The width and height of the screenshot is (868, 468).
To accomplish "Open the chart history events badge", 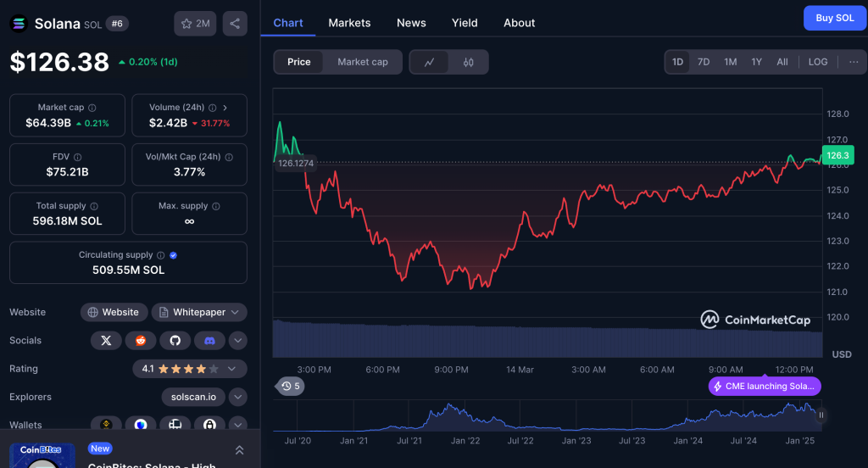I will click(290, 386).
